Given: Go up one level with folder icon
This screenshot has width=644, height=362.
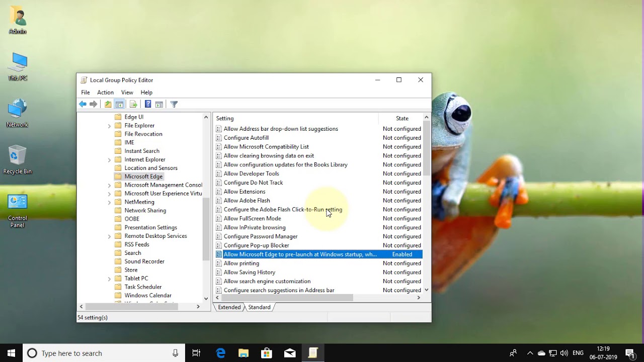Looking at the screenshot, I should click(x=108, y=104).
